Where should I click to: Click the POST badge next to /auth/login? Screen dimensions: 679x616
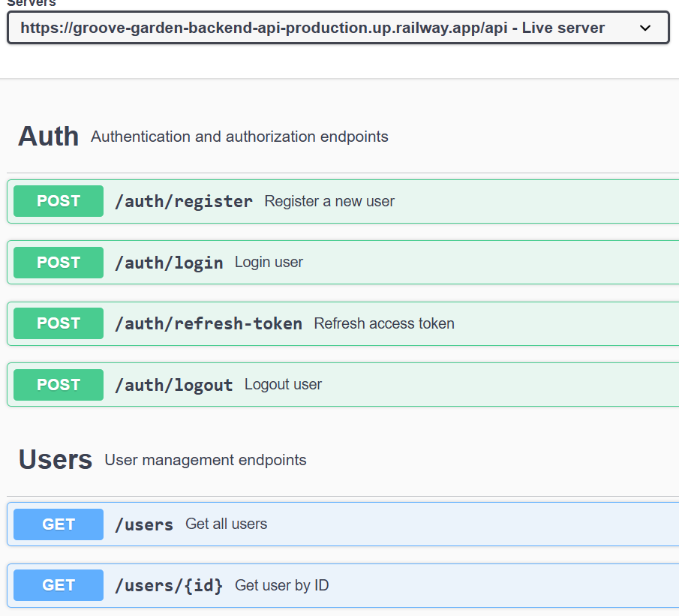[58, 262]
